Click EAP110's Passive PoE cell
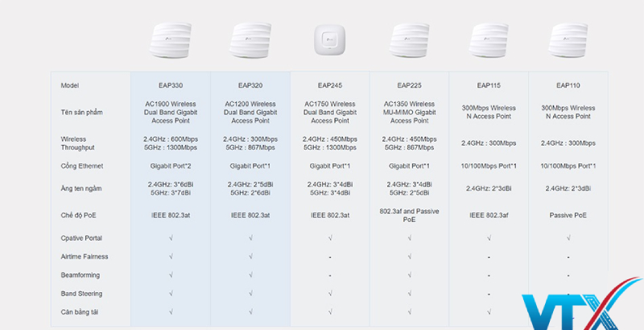Image resolution: width=644 pixels, height=330 pixels. [568, 215]
